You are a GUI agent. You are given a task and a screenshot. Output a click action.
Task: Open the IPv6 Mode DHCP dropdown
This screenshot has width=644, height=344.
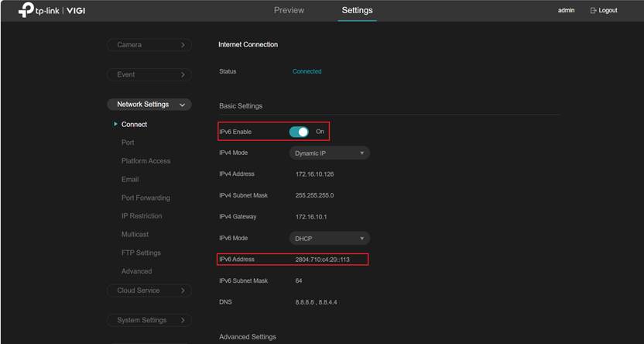(x=330, y=239)
